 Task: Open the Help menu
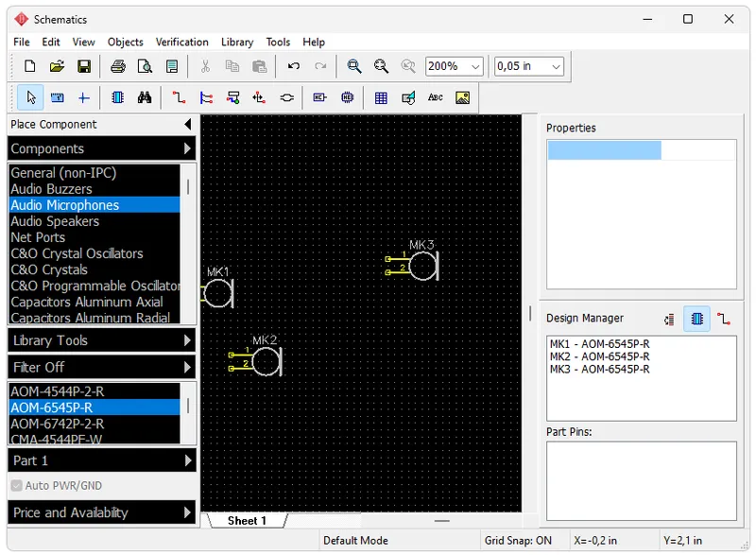(314, 42)
